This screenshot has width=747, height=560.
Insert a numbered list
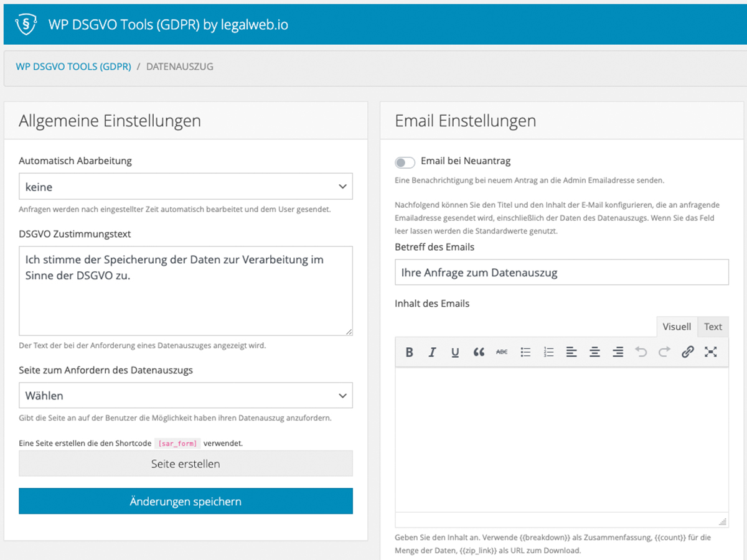coord(548,352)
